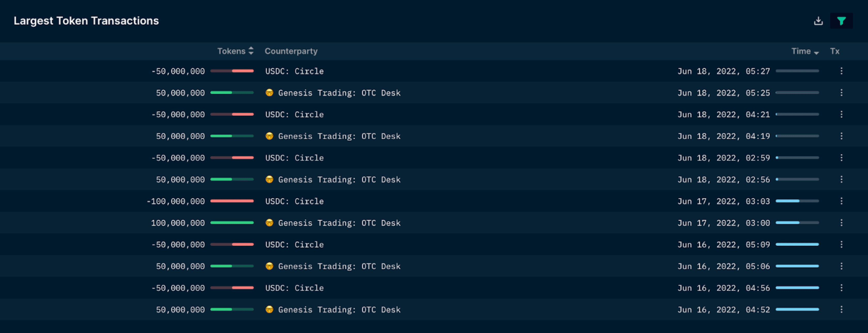Image resolution: width=868 pixels, height=333 pixels.
Task: Click the Tx column header
Action: [835, 51]
